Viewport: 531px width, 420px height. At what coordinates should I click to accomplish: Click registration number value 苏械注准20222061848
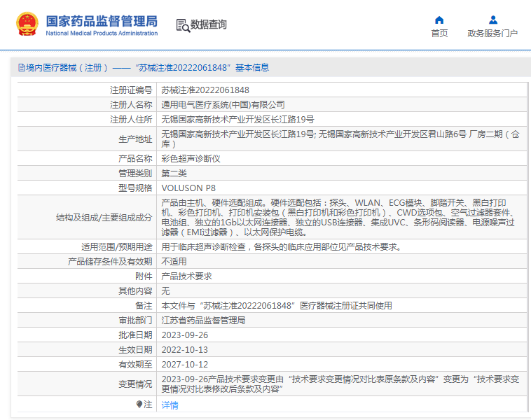coord(205,90)
